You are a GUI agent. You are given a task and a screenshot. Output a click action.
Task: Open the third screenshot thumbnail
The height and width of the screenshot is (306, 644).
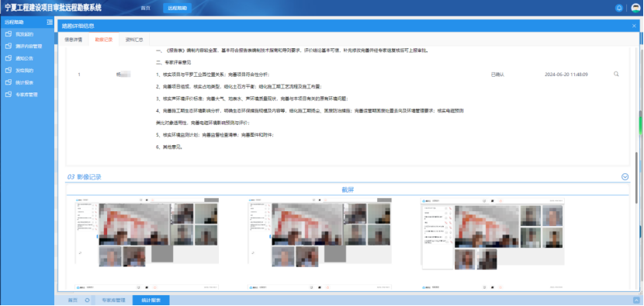click(493, 234)
